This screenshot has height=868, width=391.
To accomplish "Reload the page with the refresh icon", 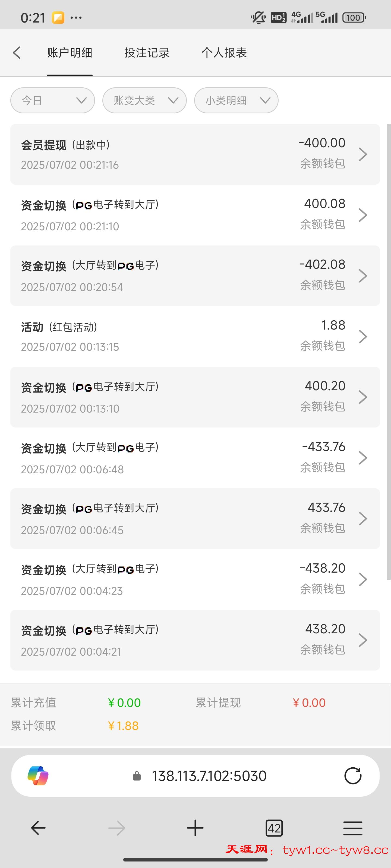I will point(352,776).
